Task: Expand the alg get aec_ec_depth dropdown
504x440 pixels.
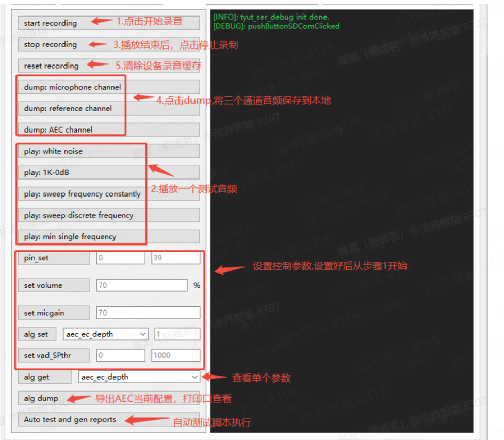Action: (139, 377)
